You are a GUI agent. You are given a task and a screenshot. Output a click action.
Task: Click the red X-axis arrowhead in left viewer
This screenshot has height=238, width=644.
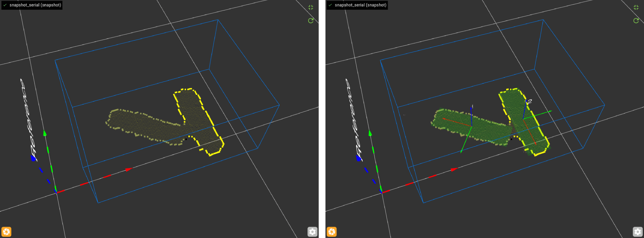[x=129, y=170]
